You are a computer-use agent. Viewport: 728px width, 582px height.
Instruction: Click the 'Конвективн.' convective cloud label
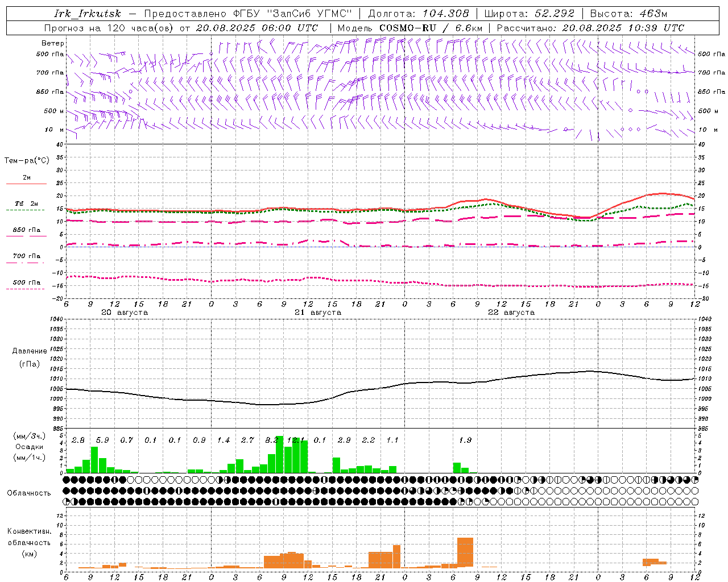(29, 531)
